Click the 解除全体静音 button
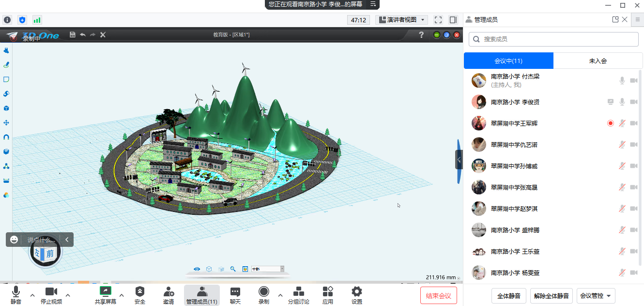This screenshot has height=306, width=644. point(552,295)
